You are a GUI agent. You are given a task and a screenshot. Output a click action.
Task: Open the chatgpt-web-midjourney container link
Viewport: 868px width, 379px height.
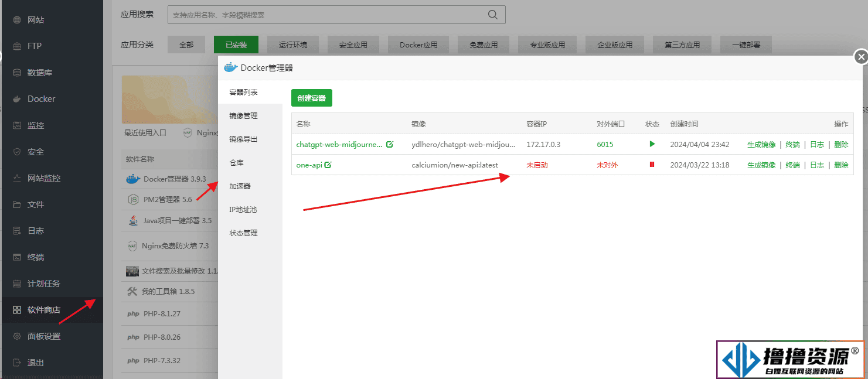pyautogui.click(x=339, y=144)
